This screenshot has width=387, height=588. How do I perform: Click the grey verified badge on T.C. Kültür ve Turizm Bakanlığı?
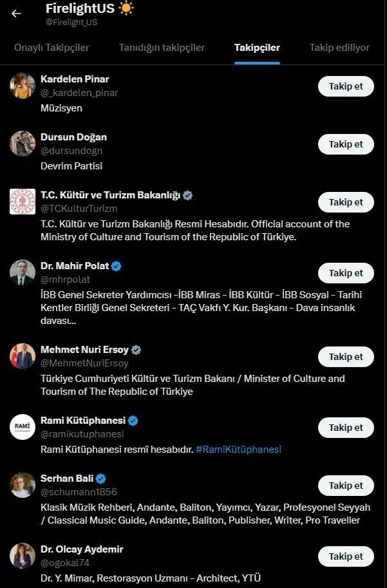pos(187,195)
